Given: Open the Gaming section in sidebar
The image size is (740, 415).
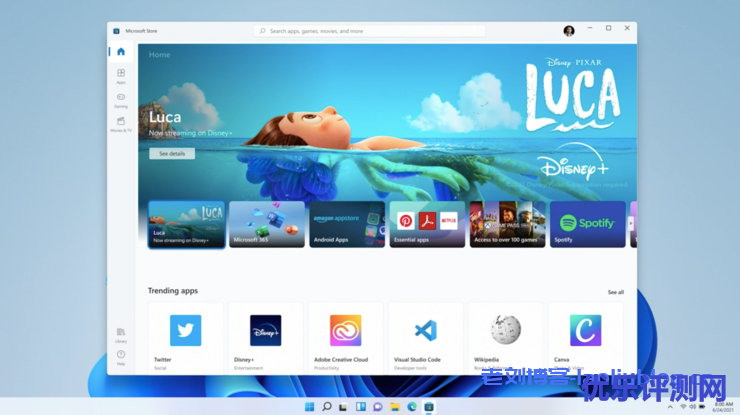Looking at the screenshot, I should (x=120, y=99).
